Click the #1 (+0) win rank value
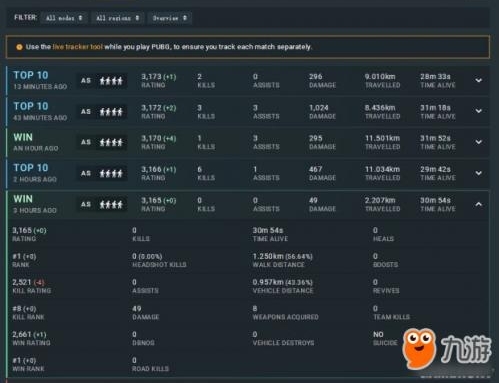499x383 pixels. (x=24, y=361)
